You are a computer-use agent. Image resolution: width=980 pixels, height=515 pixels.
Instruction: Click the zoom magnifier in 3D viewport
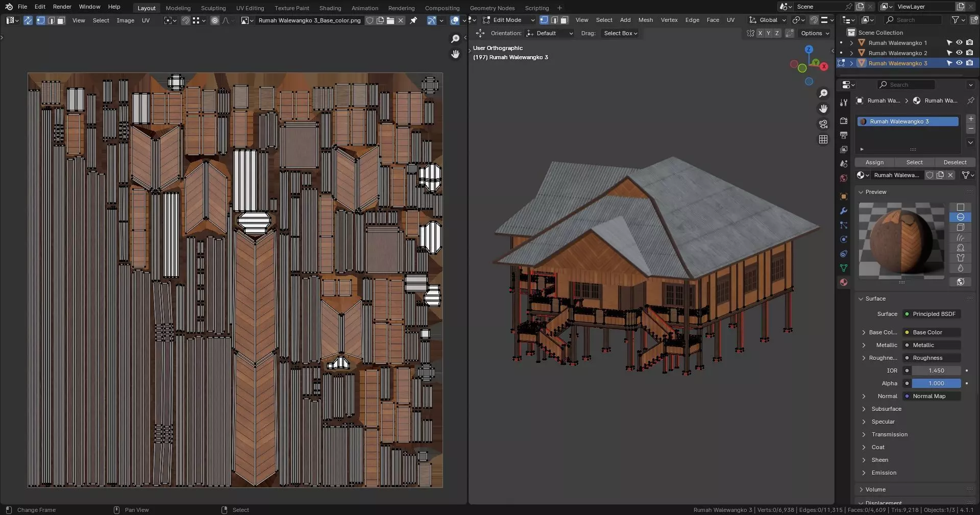[823, 93]
